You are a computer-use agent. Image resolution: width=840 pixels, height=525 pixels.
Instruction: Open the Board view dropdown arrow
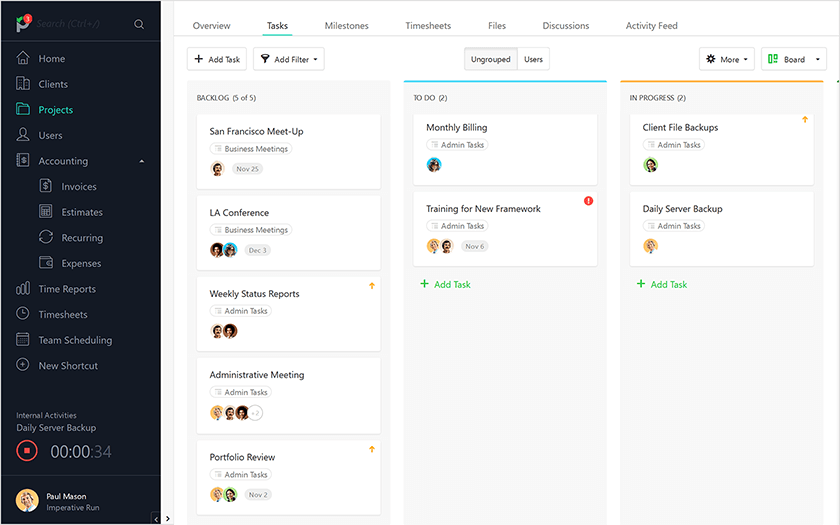click(818, 59)
